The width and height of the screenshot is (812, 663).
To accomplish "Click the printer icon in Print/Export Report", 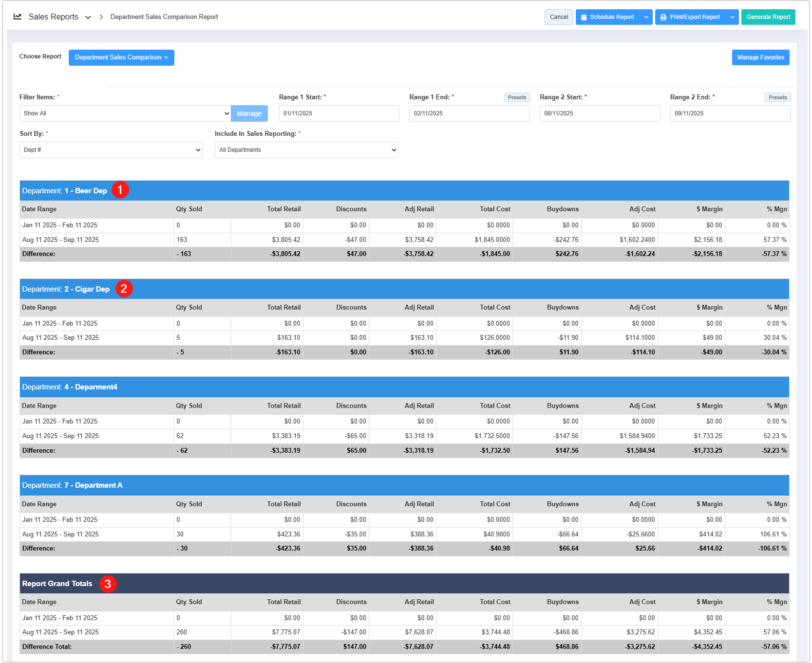I will [663, 17].
